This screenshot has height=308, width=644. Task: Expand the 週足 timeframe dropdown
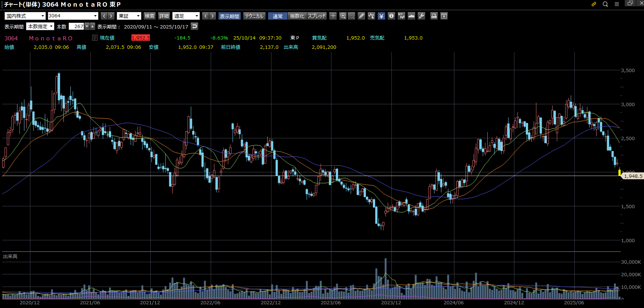[x=186, y=16]
